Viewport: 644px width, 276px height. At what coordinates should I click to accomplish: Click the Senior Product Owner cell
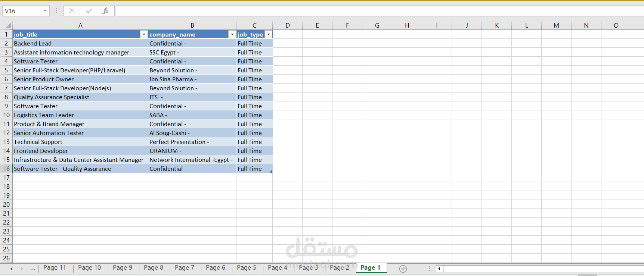(80, 79)
